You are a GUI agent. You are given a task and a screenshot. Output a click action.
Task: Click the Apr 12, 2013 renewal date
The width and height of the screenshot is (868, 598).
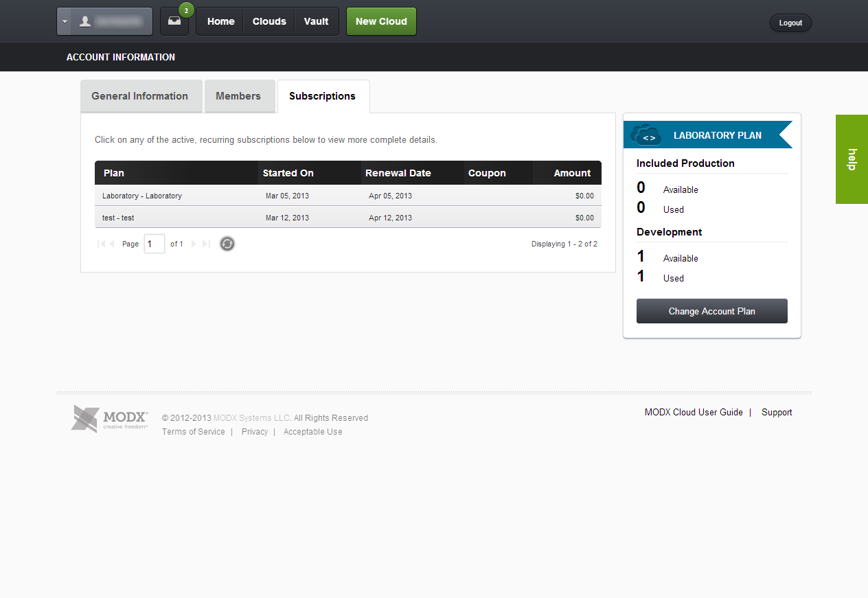point(390,218)
